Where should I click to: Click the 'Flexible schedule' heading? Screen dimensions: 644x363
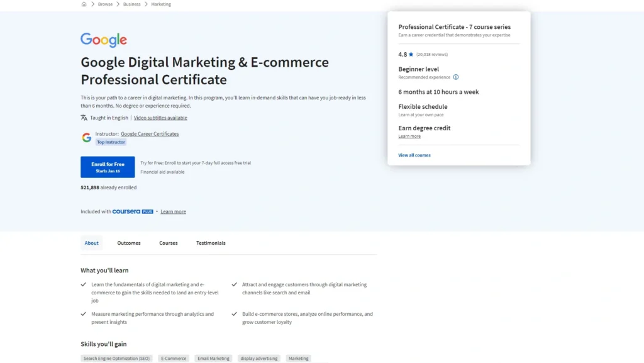pos(423,107)
